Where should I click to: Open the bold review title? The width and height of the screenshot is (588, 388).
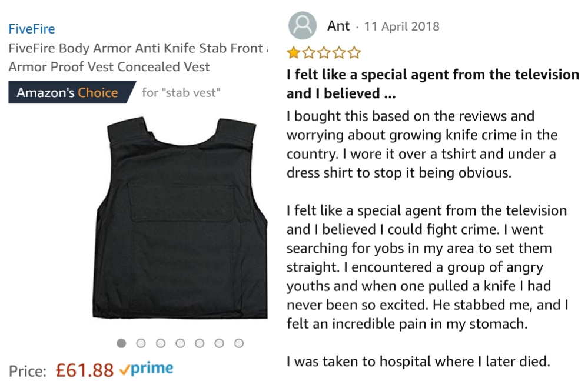click(433, 84)
